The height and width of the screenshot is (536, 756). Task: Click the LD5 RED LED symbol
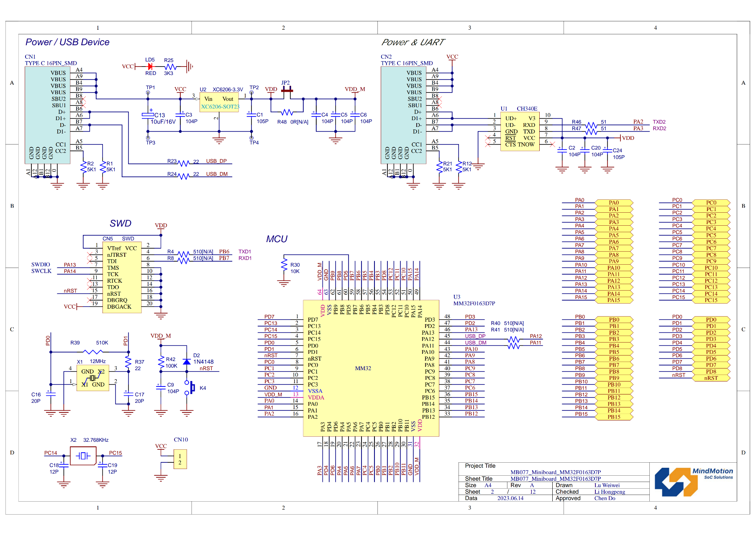pos(150,66)
